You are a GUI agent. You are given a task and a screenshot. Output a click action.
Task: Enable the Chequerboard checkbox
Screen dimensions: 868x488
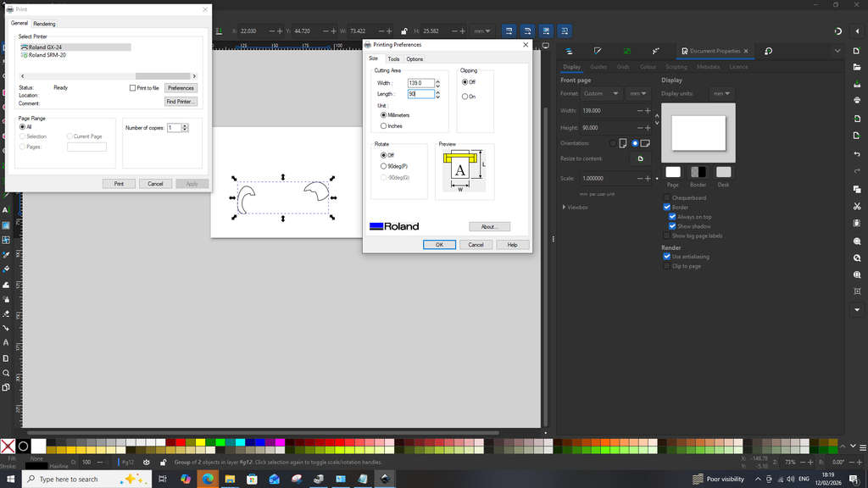[667, 197]
